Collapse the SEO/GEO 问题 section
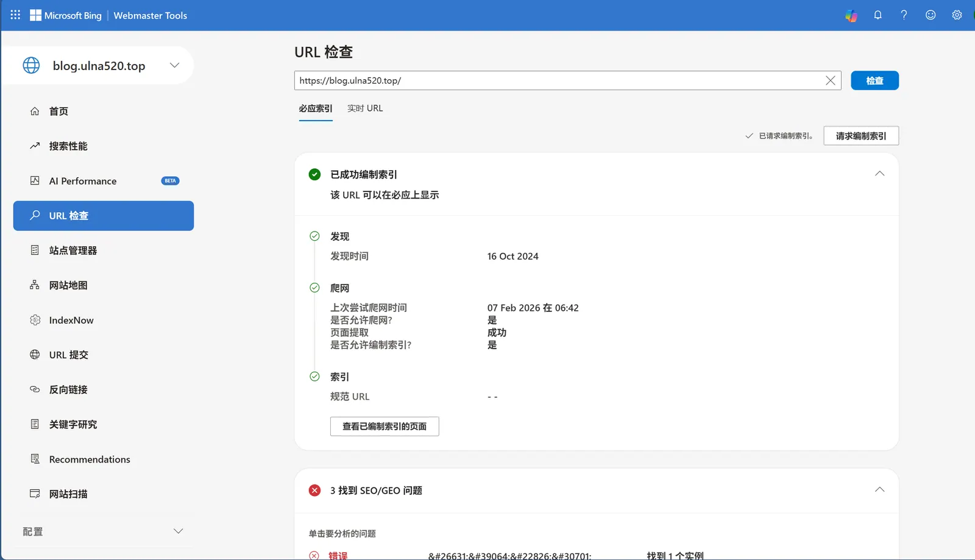Screen dimensions: 975x560 point(879,490)
